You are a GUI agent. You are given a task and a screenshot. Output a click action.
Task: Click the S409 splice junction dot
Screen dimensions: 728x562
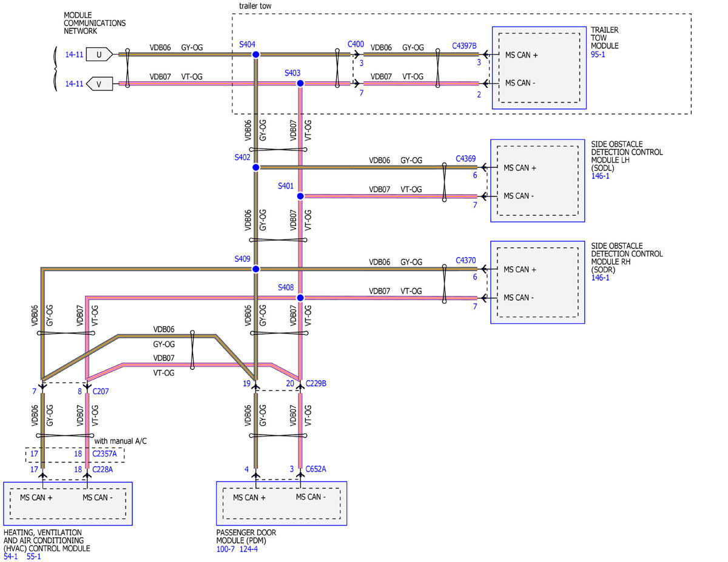[x=255, y=269]
